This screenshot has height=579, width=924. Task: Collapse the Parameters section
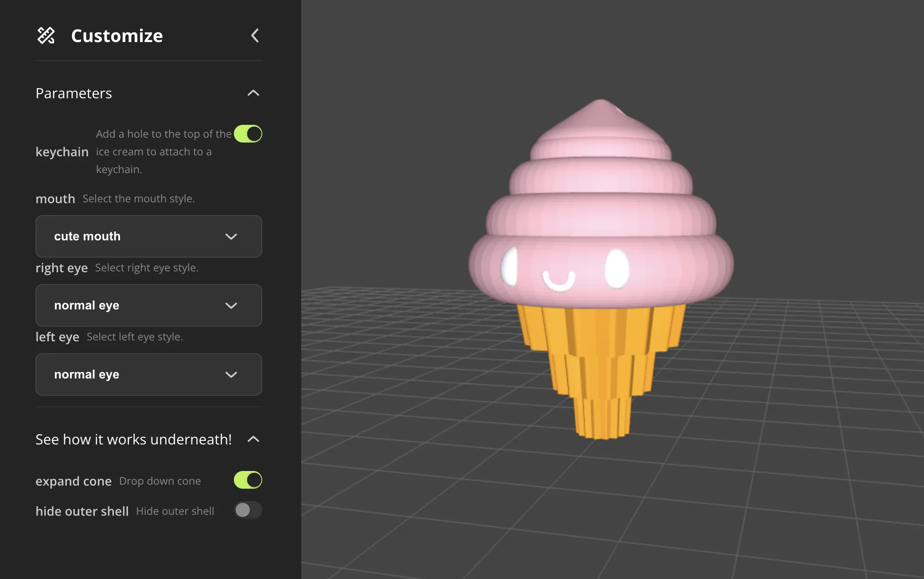click(253, 93)
